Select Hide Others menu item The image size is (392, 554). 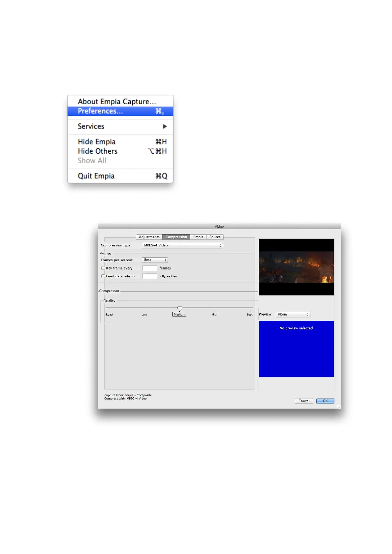[120, 151]
